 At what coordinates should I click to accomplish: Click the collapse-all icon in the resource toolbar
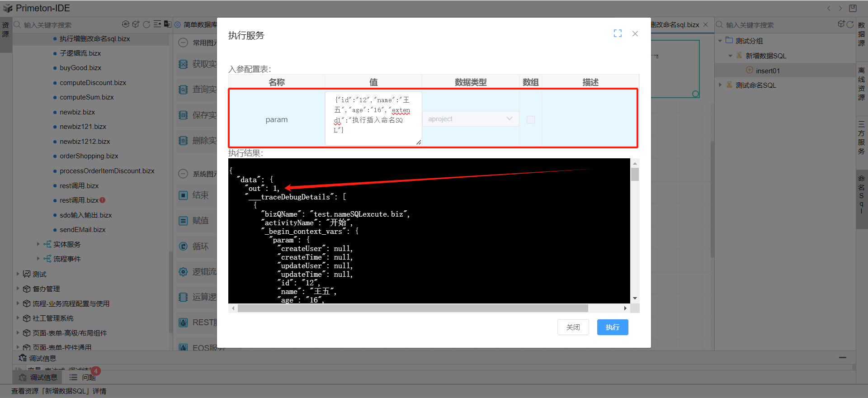(x=157, y=24)
